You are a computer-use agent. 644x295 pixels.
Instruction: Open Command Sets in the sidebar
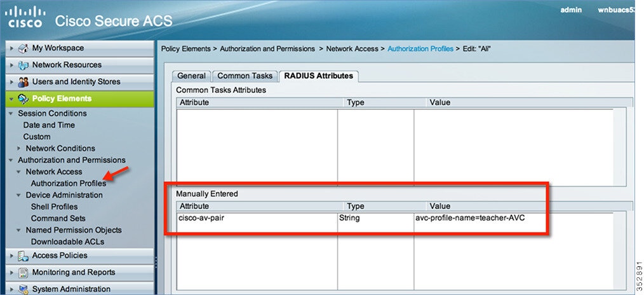point(58,219)
